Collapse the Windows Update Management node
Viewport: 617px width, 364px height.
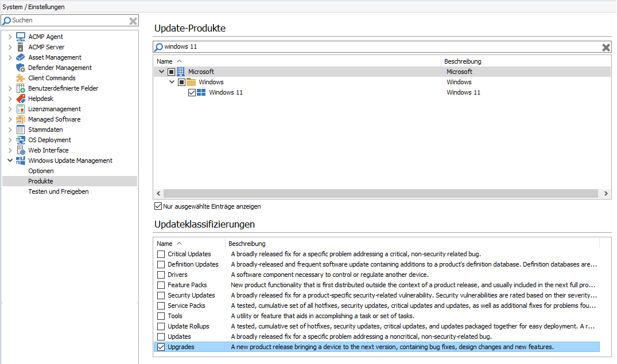(10, 161)
